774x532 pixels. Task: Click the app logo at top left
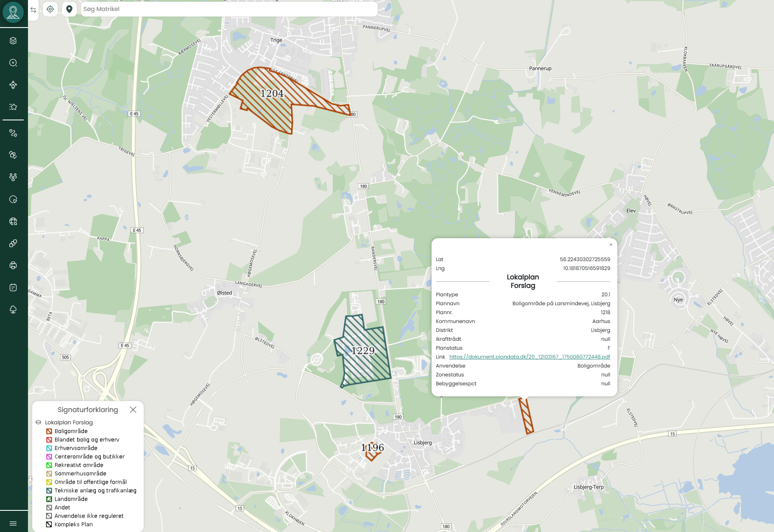[x=13, y=12]
